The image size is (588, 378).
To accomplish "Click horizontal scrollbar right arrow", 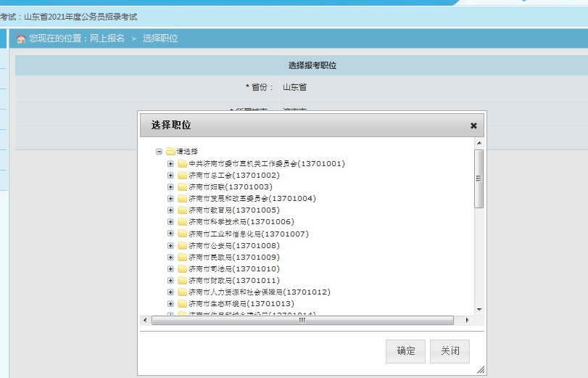I will pyautogui.click(x=467, y=320).
